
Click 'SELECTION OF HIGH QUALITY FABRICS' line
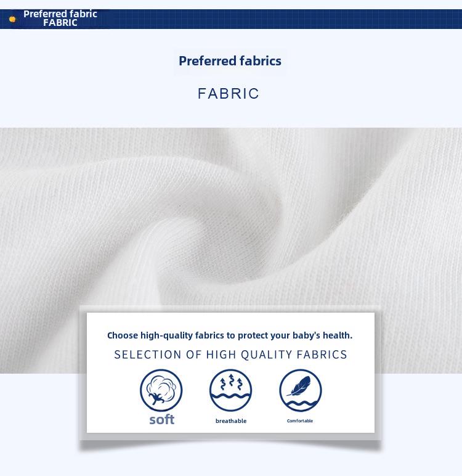point(230,355)
